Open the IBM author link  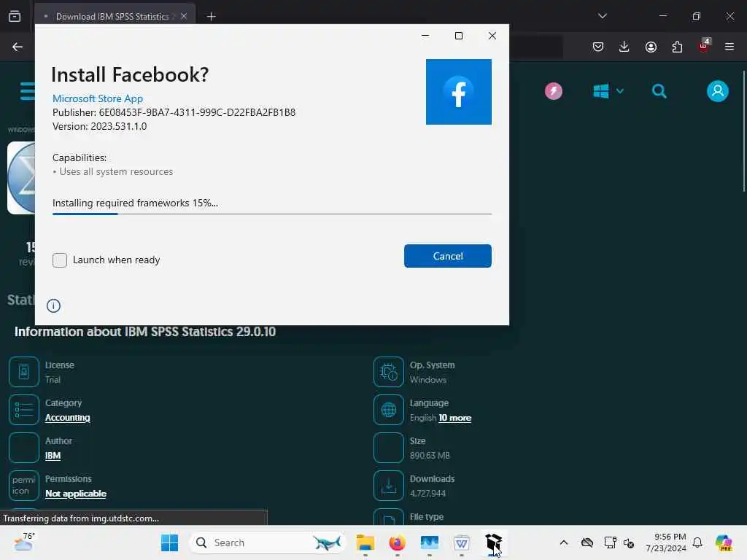click(53, 456)
